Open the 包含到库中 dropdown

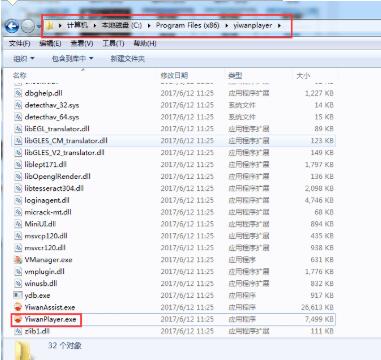(72, 59)
